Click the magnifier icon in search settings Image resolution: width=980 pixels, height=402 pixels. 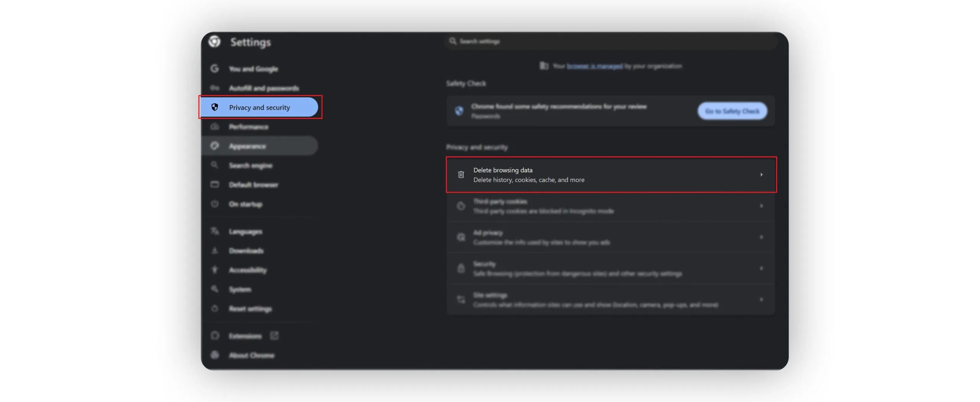tap(453, 41)
